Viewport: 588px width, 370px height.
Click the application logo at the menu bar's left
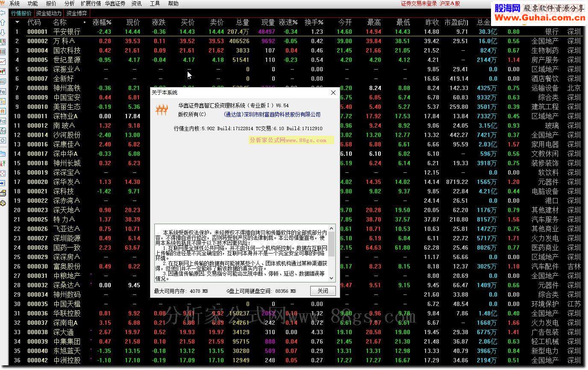(x=3, y=3)
